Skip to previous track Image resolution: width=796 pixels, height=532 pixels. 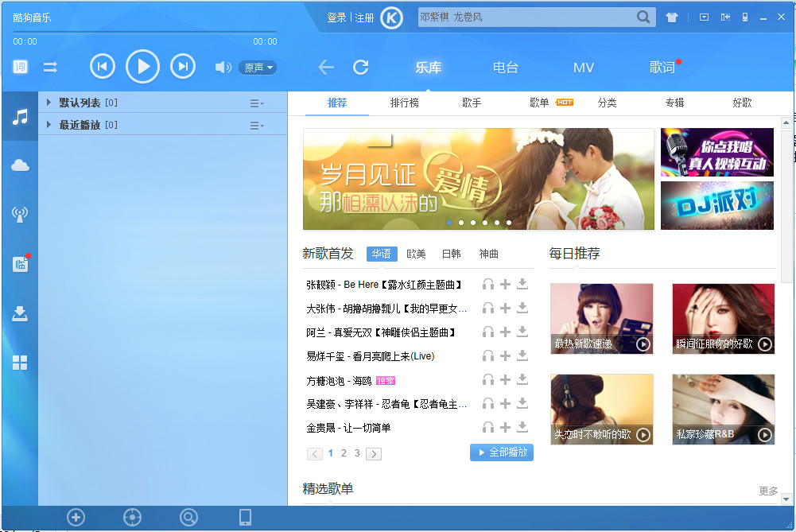[103, 67]
